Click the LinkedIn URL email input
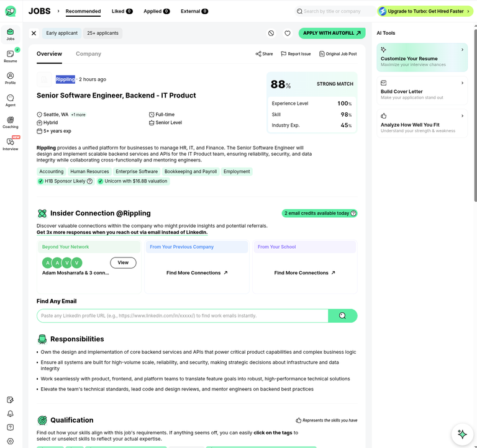Viewport: 477px width, 448px height. pyautogui.click(x=183, y=316)
